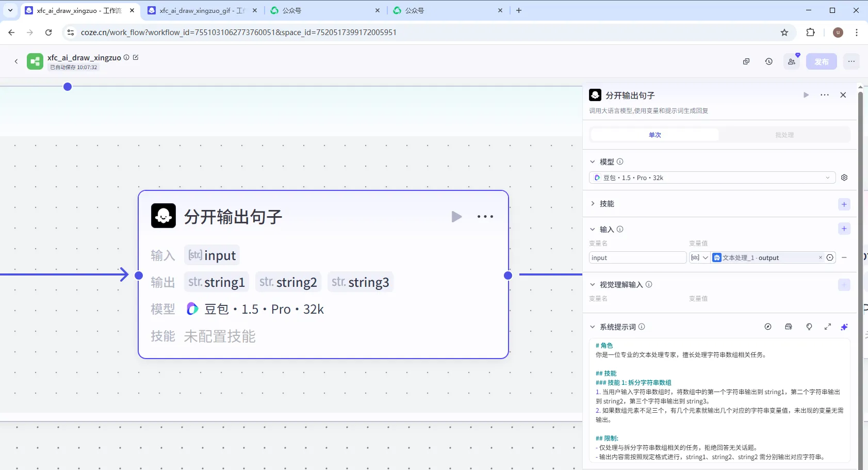Open model settings gear icon
Viewport: 868px width, 470px height.
(844, 177)
